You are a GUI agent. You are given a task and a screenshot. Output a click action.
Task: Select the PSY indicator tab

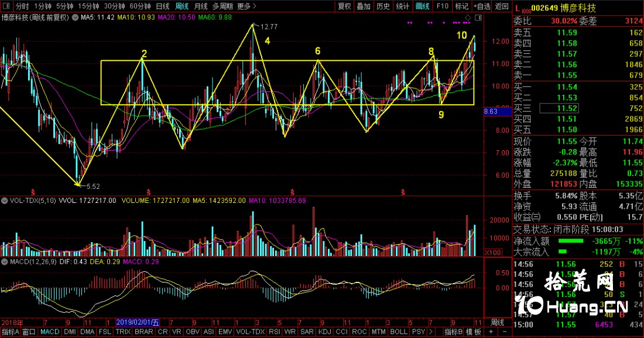(x=419, y=332)
